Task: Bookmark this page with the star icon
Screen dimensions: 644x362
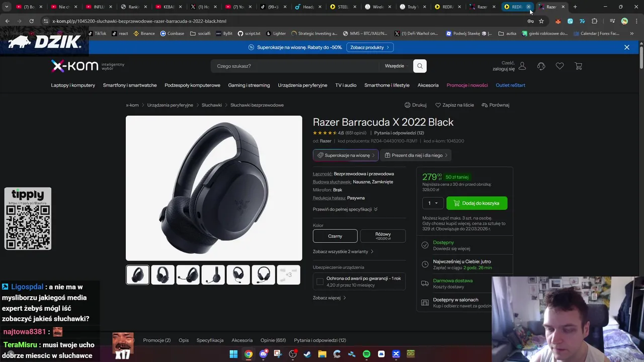Action: (541, 21)
